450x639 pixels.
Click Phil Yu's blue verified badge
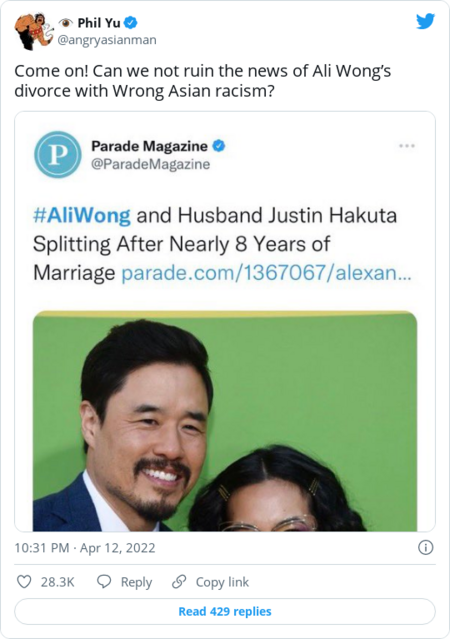pyautogui.click(x=130, y=23)
